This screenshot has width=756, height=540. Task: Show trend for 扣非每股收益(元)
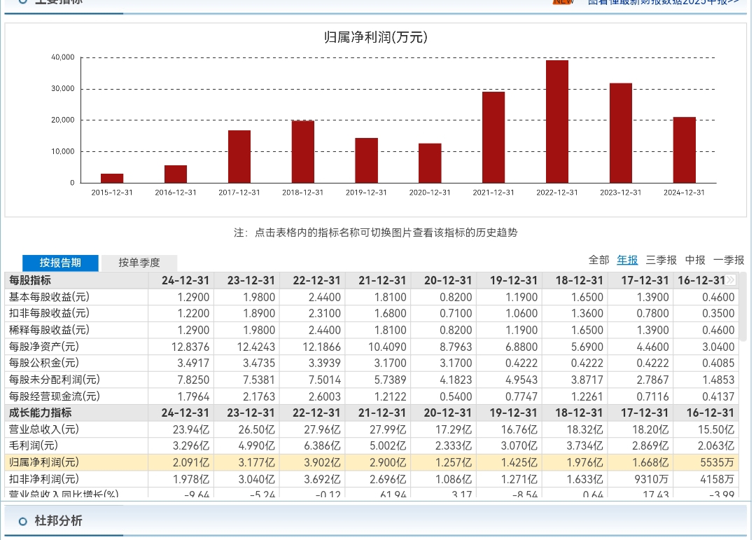tap(49, 313)
